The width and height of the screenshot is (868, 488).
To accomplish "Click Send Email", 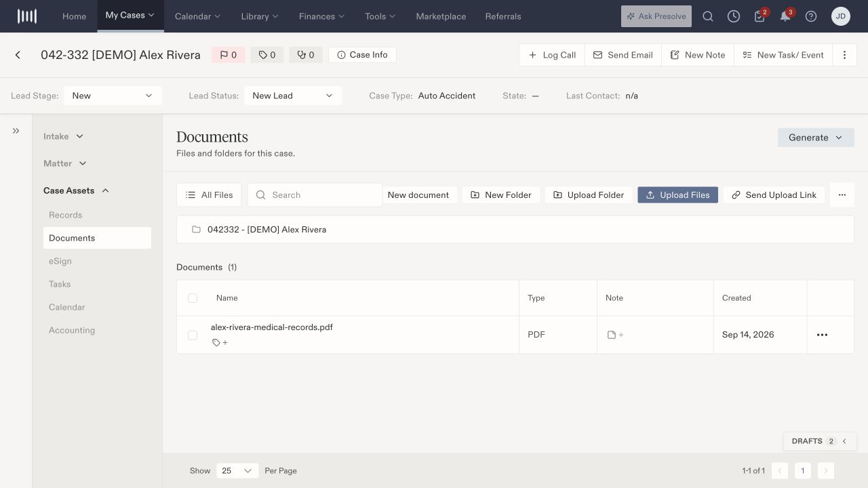I will (623, 55).
